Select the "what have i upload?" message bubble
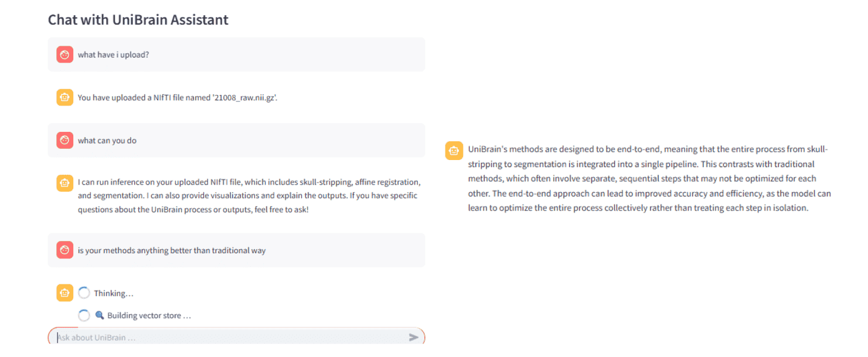This screenshot has height=357, width=868. click(x=236, y=55)
